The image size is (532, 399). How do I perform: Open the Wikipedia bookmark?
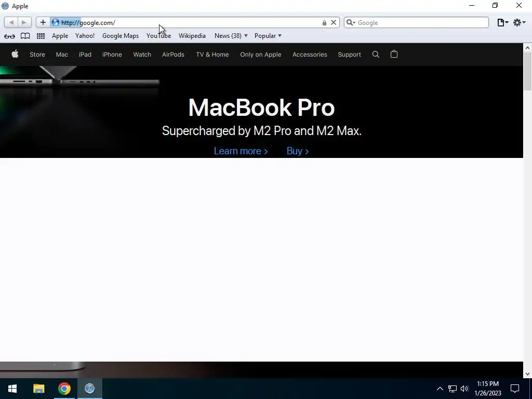pos(192,36)
